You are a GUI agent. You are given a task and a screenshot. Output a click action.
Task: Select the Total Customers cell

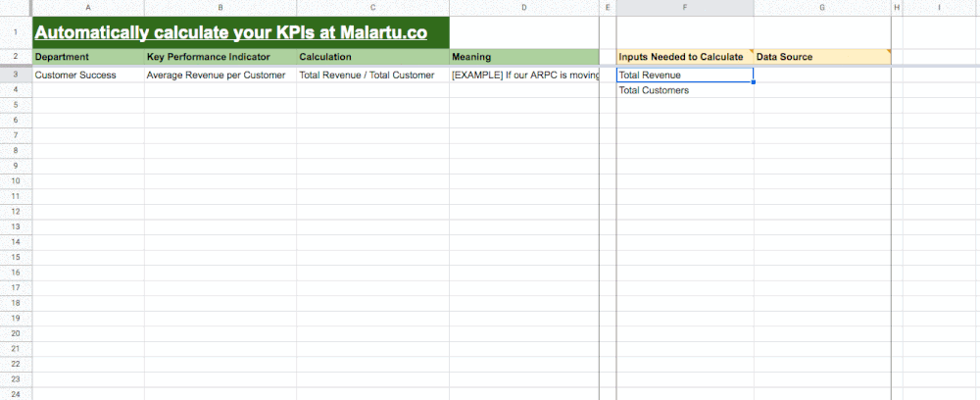tap(685, 90)
